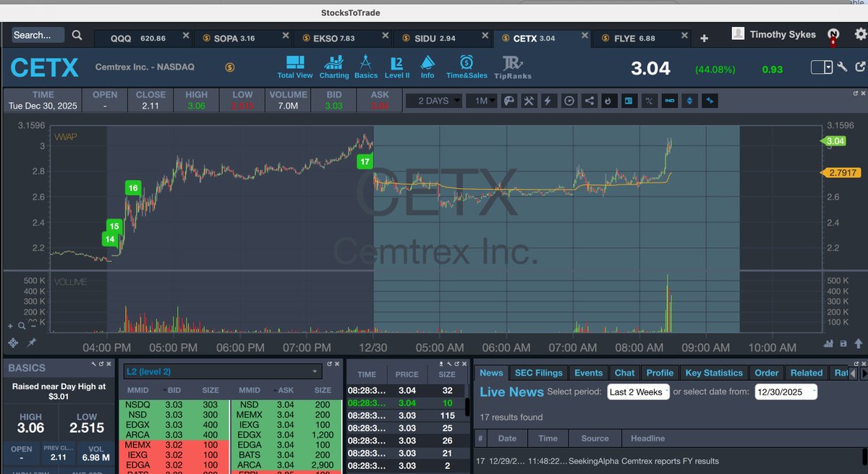Toggle the left-right arrows chart button

(710, 101)
